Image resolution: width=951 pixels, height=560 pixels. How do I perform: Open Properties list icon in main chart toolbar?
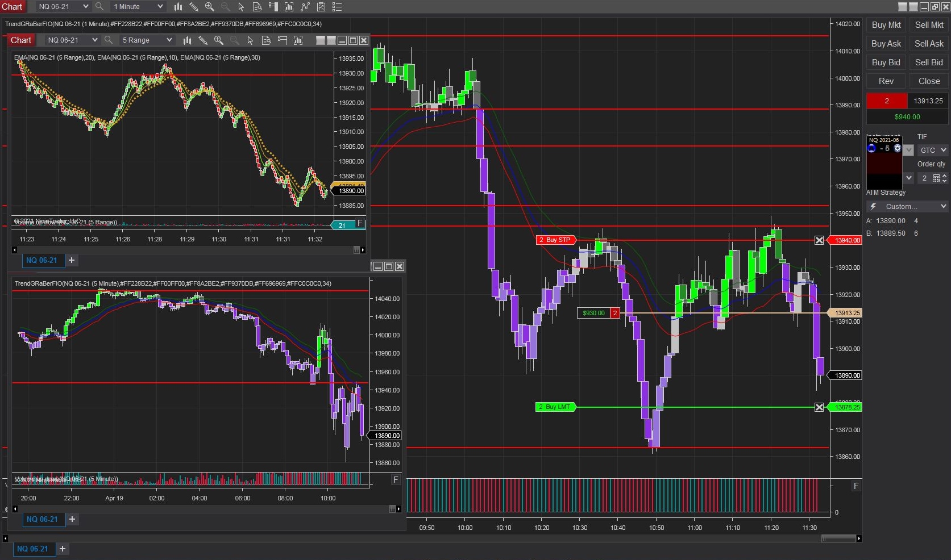337,7
